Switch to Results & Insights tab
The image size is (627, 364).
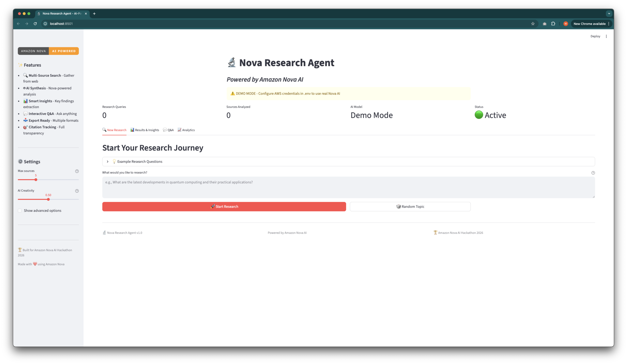(x=145, y=130)
